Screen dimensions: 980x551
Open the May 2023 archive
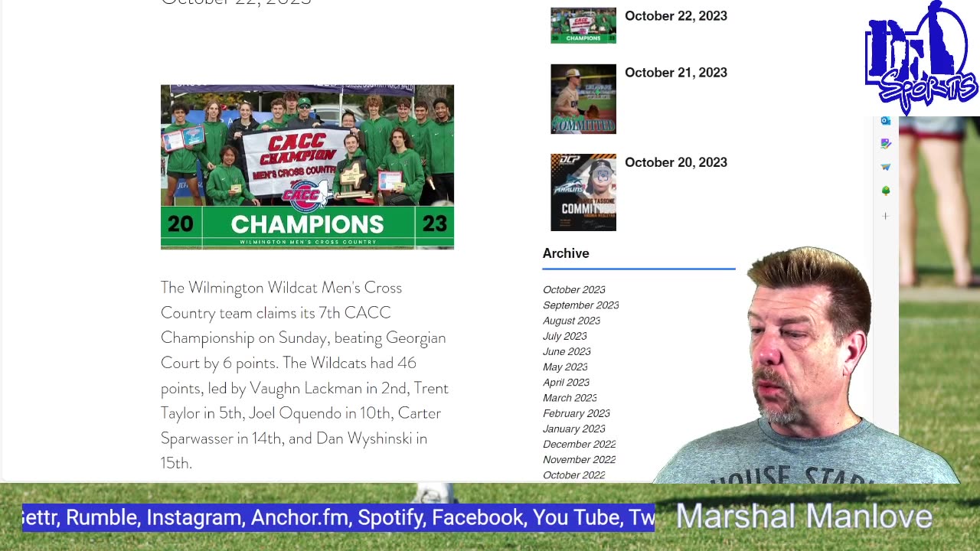point(565,367)
